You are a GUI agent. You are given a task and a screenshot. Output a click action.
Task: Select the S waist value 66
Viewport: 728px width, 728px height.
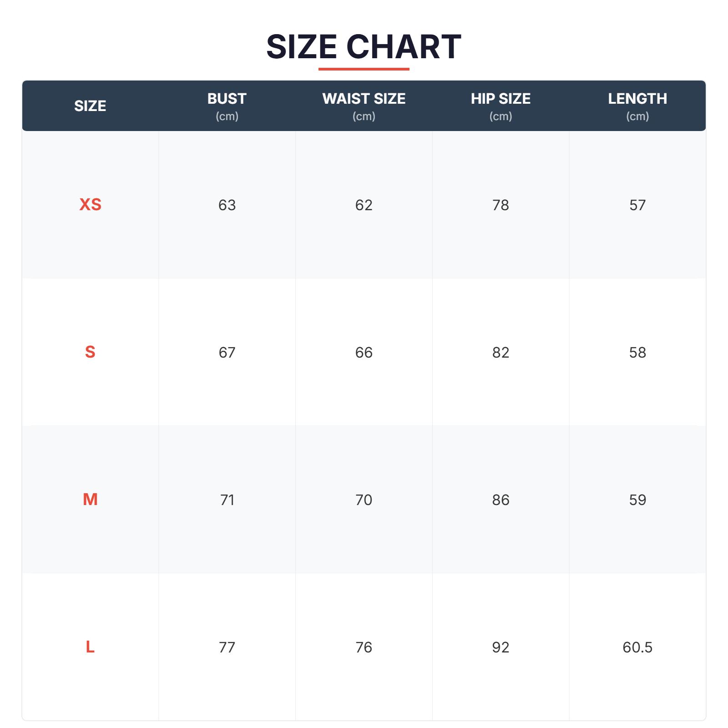click(x=364, y=353)
